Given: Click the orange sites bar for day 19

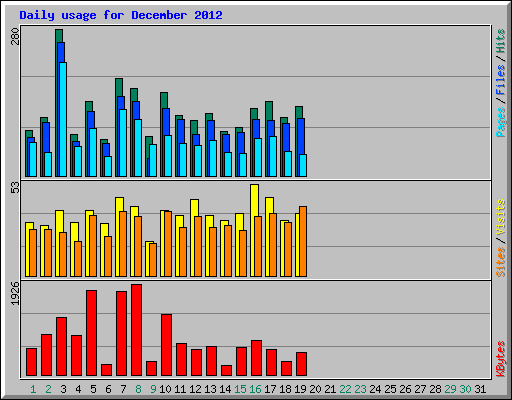Looking at the screenshot, I should pos(303,241).
